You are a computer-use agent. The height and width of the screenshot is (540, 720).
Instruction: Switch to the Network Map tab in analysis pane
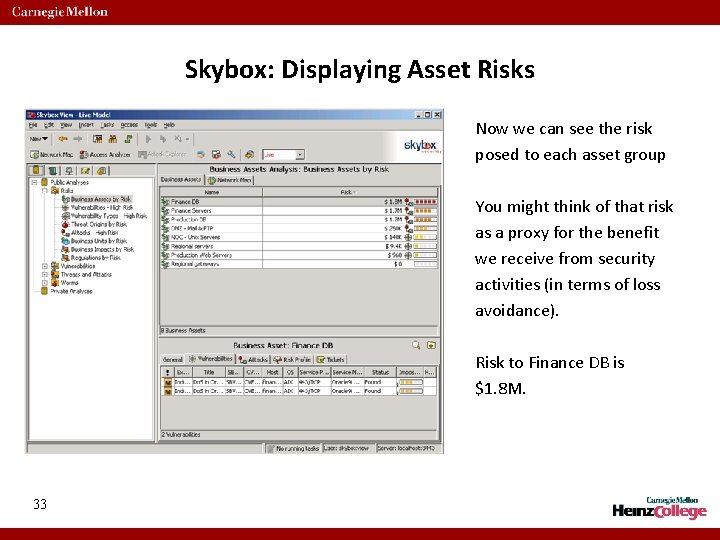click(229, 180)
